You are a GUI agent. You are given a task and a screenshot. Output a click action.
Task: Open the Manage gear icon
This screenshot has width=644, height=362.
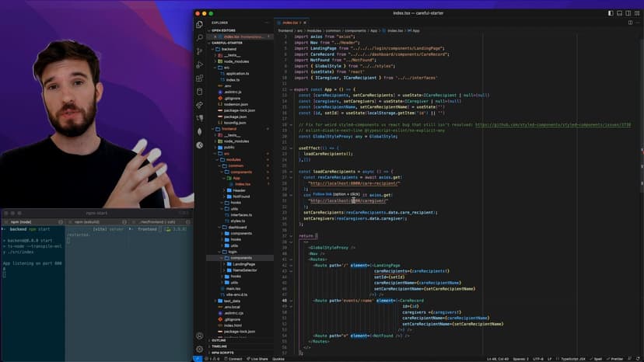[x=200, y=349]
